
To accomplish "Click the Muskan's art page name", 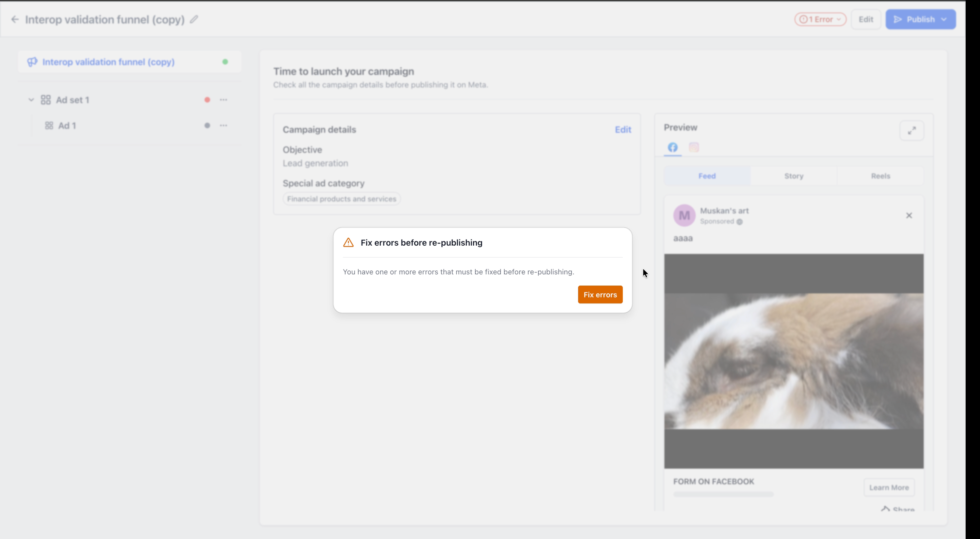I will click(x=724, y=210).
